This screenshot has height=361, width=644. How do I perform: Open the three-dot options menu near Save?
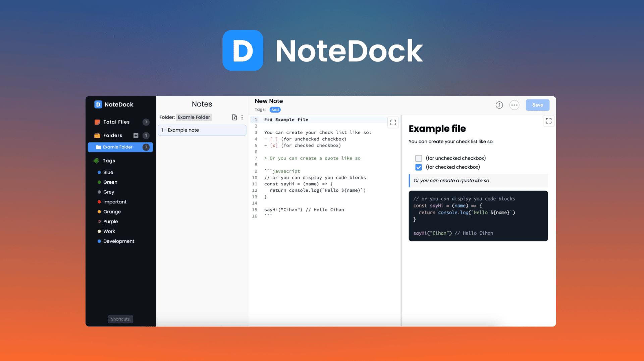coord(514,105)
